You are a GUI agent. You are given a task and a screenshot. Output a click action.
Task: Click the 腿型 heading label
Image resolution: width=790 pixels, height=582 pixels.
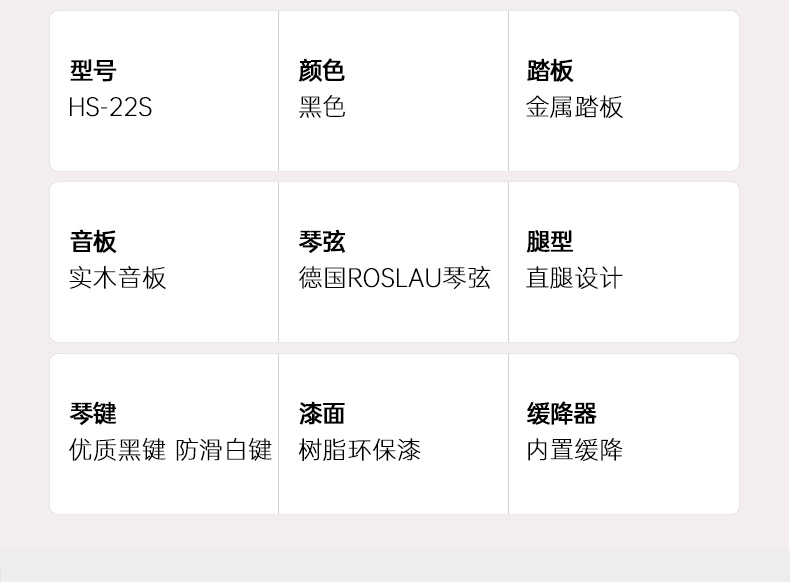coord(550,242)
